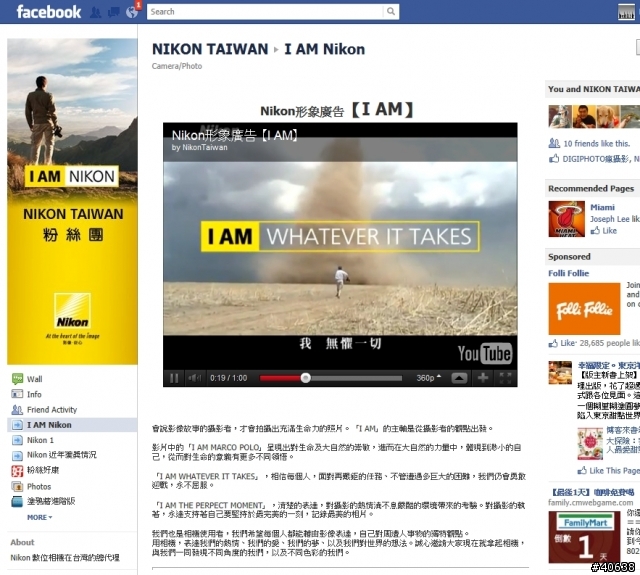Open the Miami recommended page link

[602, 207]
